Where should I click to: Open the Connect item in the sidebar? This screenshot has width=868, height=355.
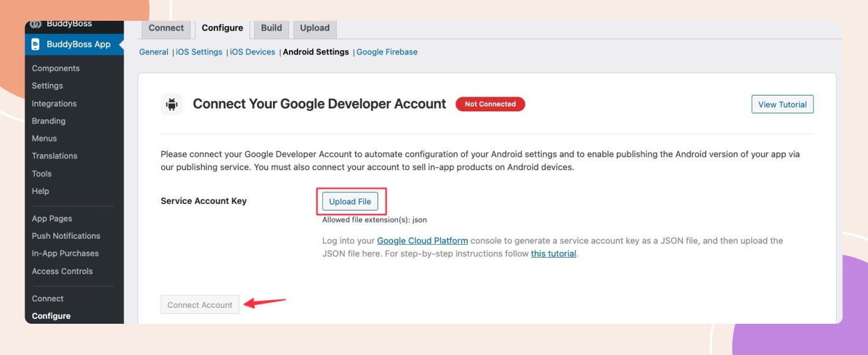pos(48,299)
